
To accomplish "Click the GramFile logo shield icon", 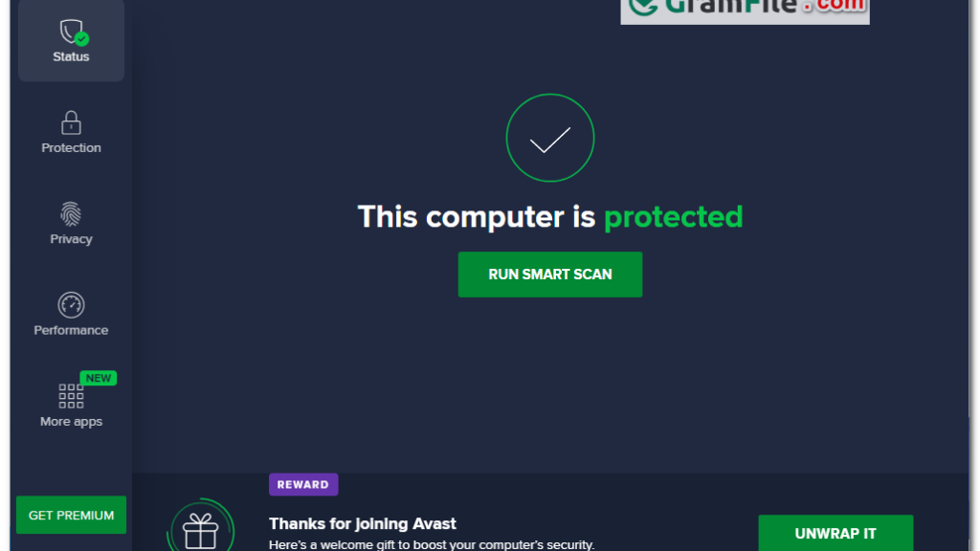I will 643,7.
